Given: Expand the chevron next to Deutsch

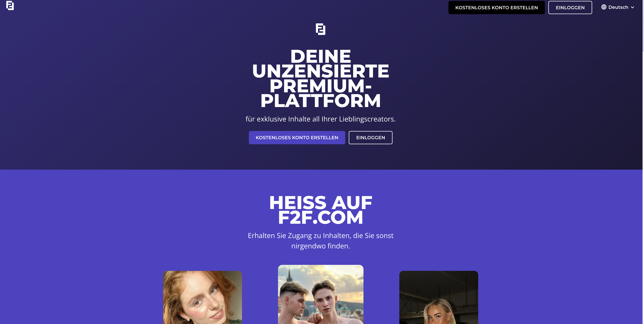Looking at the screenshot, I should coord(632,8).
